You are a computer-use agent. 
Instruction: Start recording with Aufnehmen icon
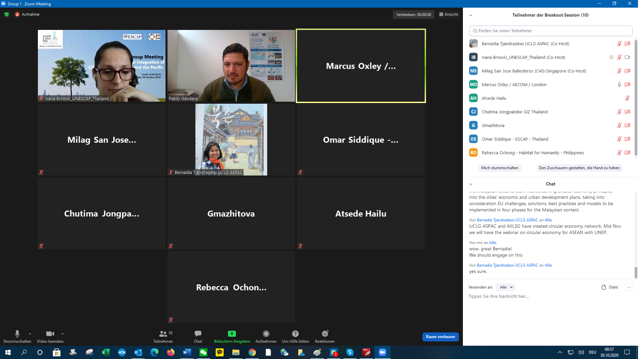click(266, 333)
